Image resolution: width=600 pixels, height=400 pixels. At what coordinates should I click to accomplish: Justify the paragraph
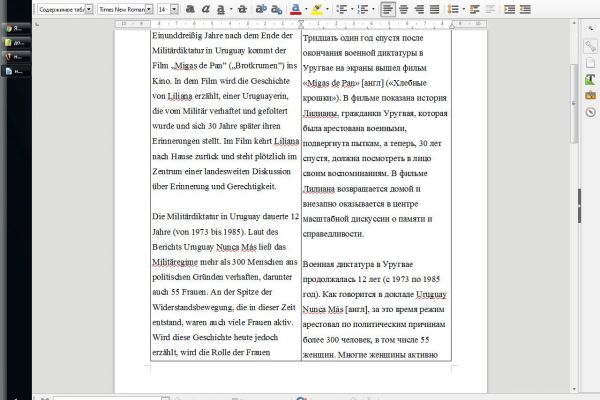pos(434,9)
